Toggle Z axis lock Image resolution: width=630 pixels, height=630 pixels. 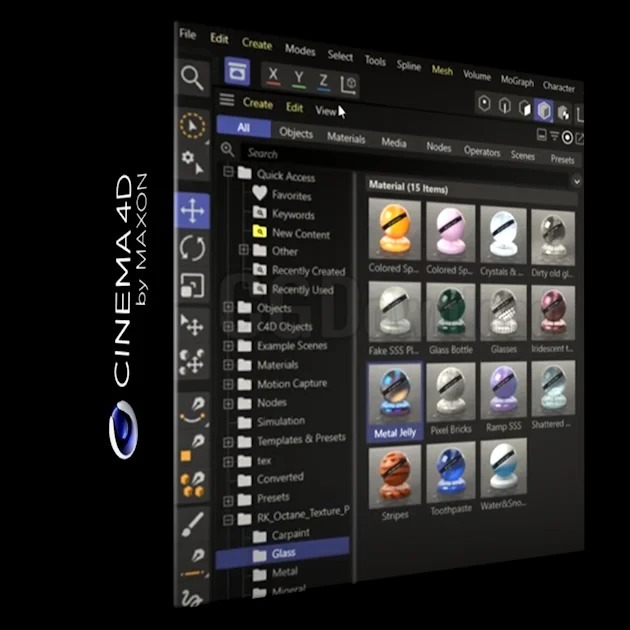click(x=323, y=82)
